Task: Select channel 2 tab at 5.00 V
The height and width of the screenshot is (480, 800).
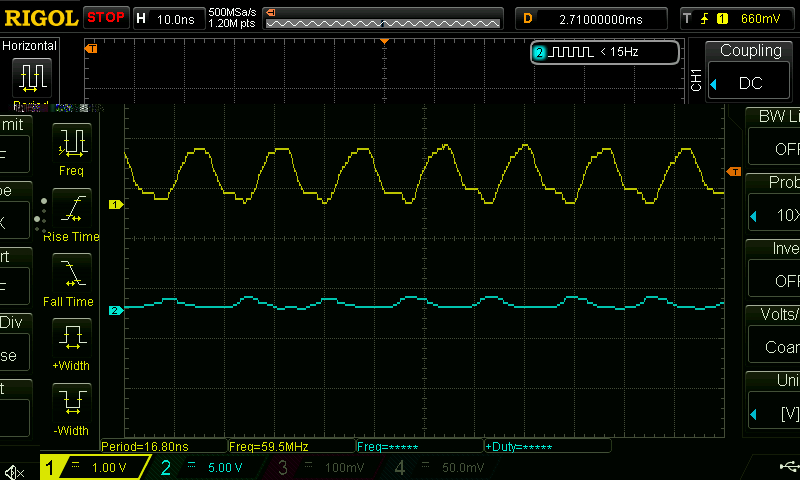Action: (x=202, y=467)
